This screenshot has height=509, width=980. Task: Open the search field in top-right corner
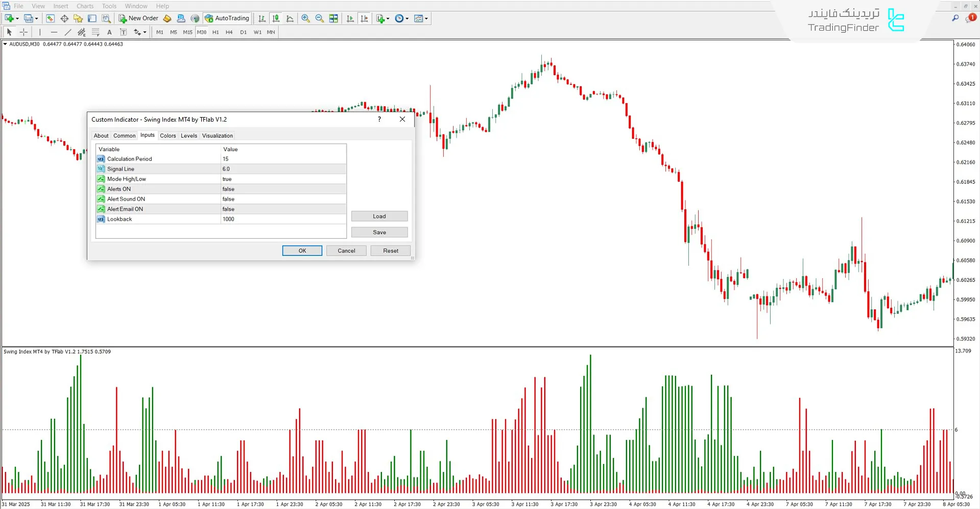[x=955, y=17]
